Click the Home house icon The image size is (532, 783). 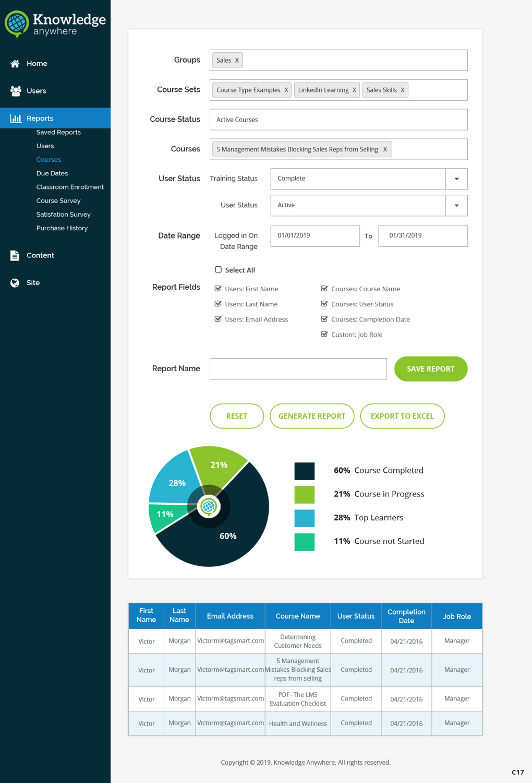(15, 64)
